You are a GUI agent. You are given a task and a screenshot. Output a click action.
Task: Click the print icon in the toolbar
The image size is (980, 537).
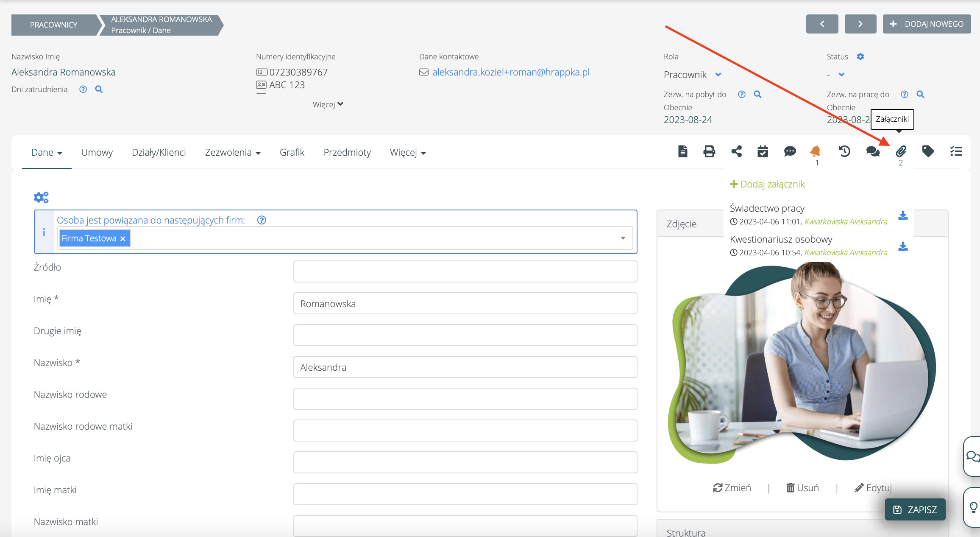[709, 151]
